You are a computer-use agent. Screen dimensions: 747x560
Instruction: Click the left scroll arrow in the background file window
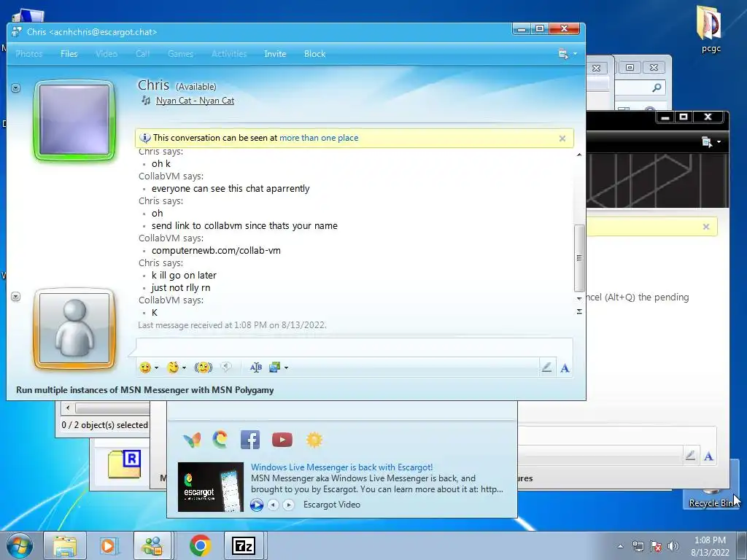[68, 408]
